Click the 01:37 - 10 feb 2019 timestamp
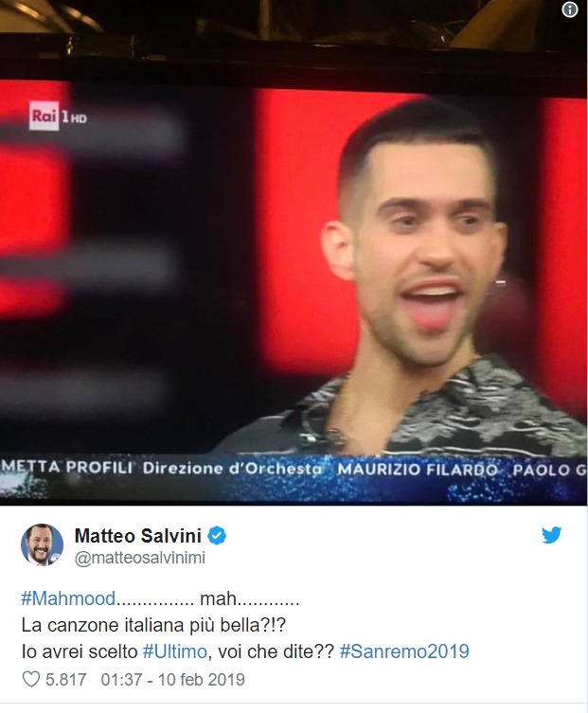 click(173, 679)
